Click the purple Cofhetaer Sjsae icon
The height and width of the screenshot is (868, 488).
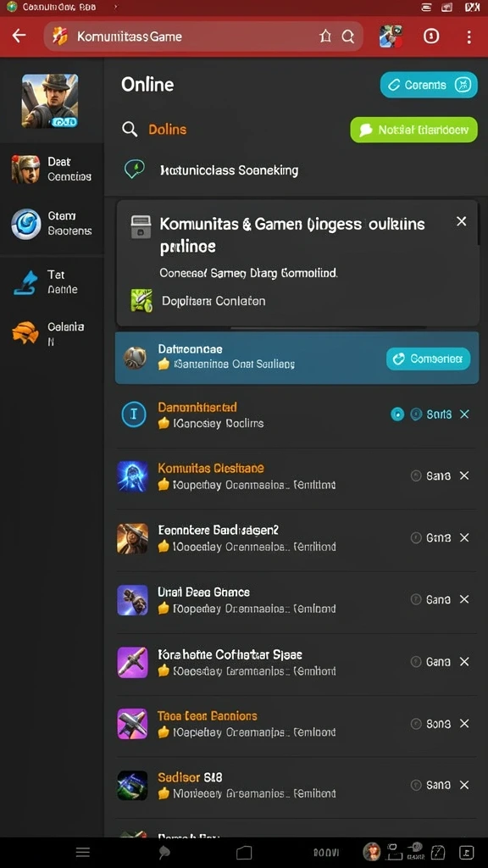tap(133, 663)
